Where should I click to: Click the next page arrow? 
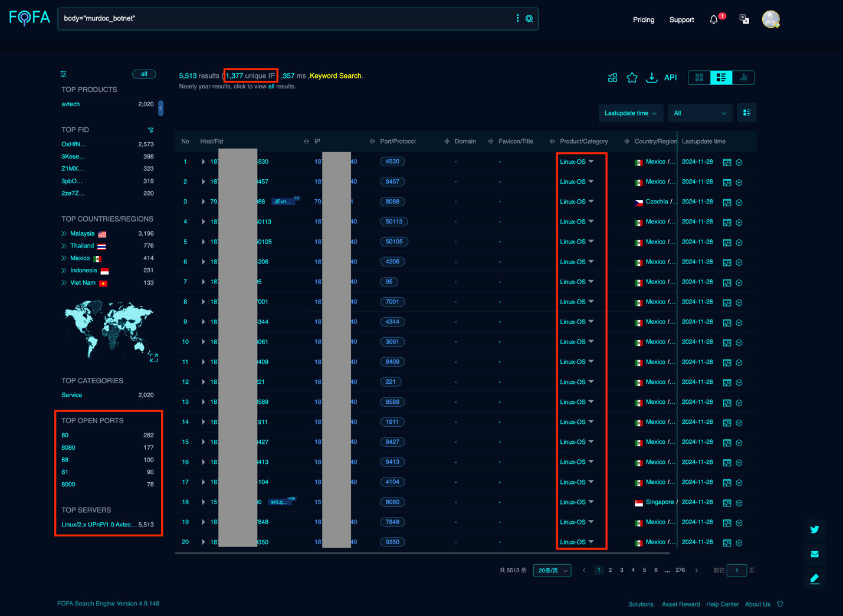[697, 571]
